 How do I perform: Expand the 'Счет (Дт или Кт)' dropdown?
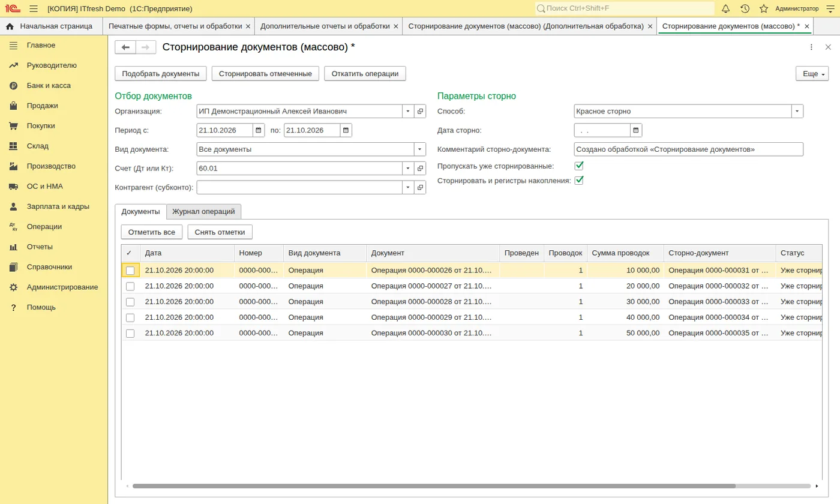[x=408, y=169]
